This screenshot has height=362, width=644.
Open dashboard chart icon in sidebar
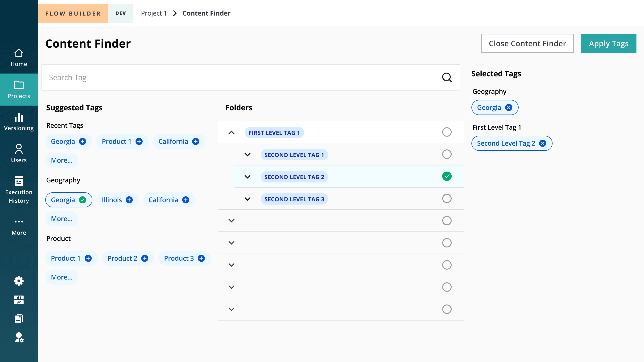(x=19, y=300)
